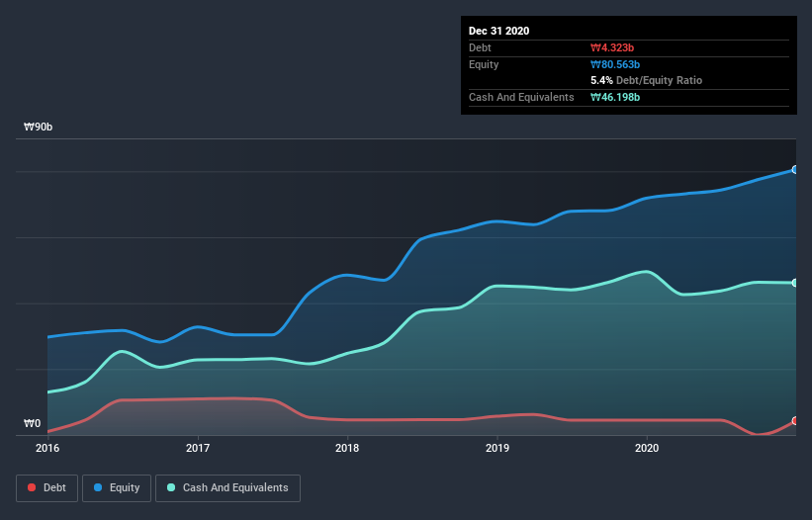Click the Debt endpoint marker at Dec 2020
The width and height of the screenshot is (812, 520).
tap(795, 421)
